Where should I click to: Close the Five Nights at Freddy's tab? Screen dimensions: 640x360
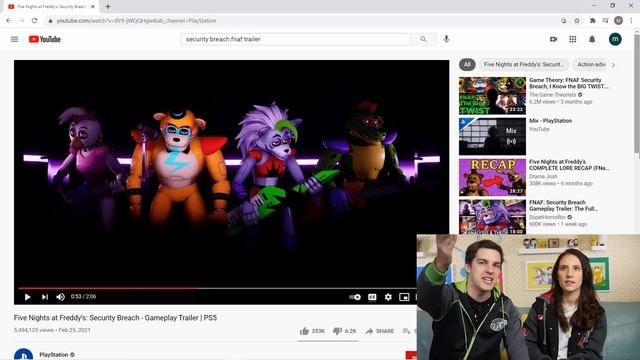click(x=93, y=7)
